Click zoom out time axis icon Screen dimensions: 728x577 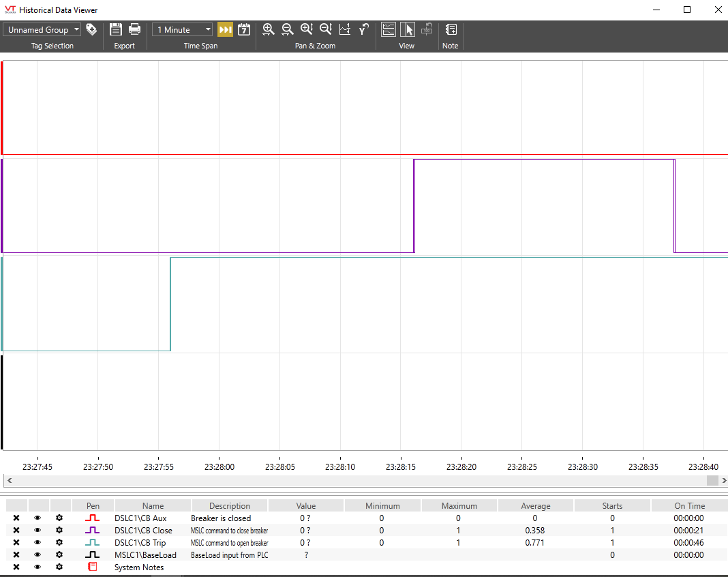(288, 29)
